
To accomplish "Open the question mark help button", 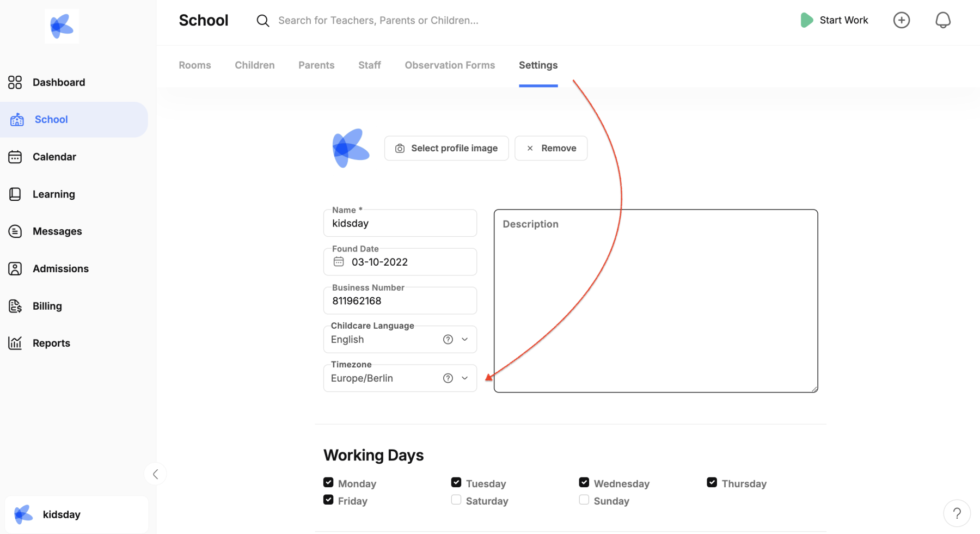I will [x=957, y=513].
